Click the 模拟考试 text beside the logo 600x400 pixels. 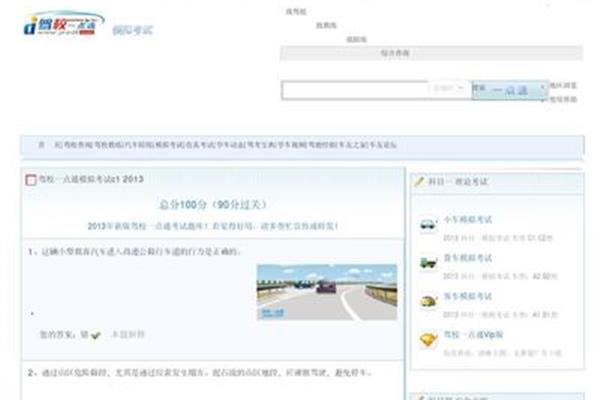pyautogui.click(x=132, y=30)
